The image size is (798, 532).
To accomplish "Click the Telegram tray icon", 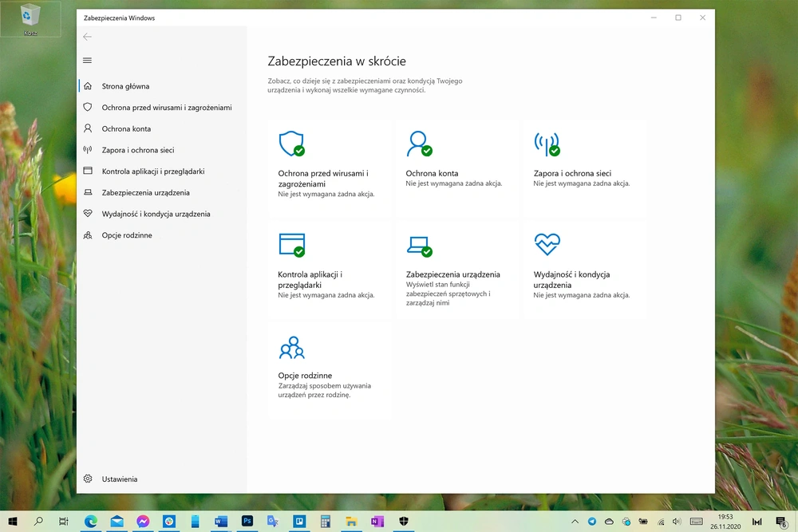I will 592,522.
